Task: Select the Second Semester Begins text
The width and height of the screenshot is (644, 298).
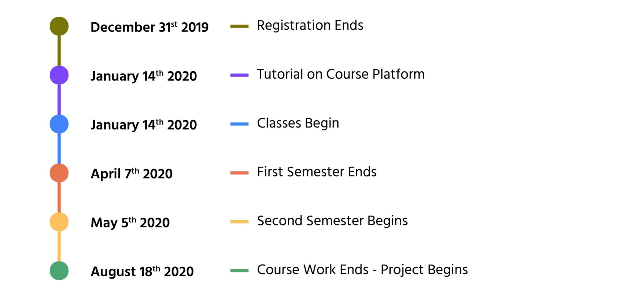Action: click(x=332, y=221)
